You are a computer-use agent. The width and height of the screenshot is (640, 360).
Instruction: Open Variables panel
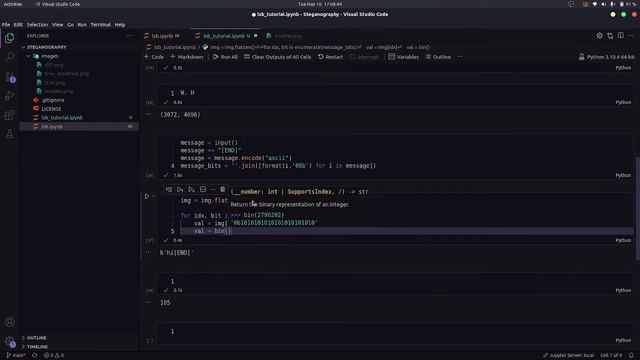(403, 57)
